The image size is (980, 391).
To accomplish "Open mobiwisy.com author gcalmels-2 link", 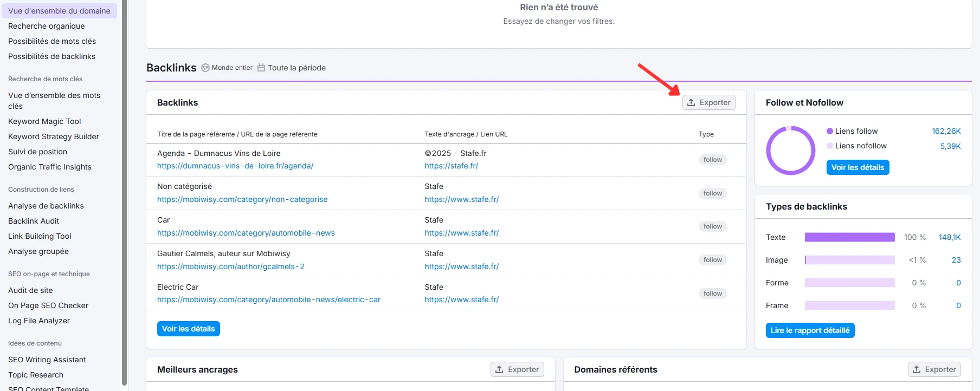I will coord(231,266).
